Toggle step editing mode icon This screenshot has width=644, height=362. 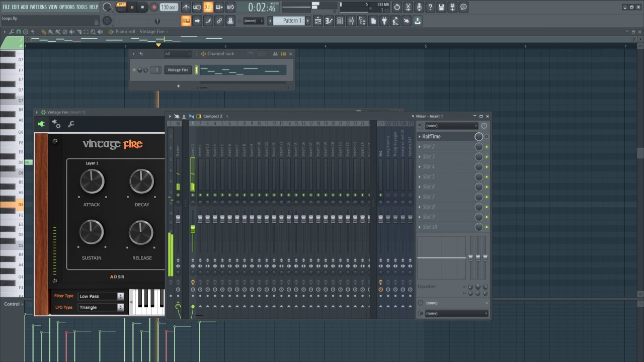pyautogui.click(x=208, y=21)
